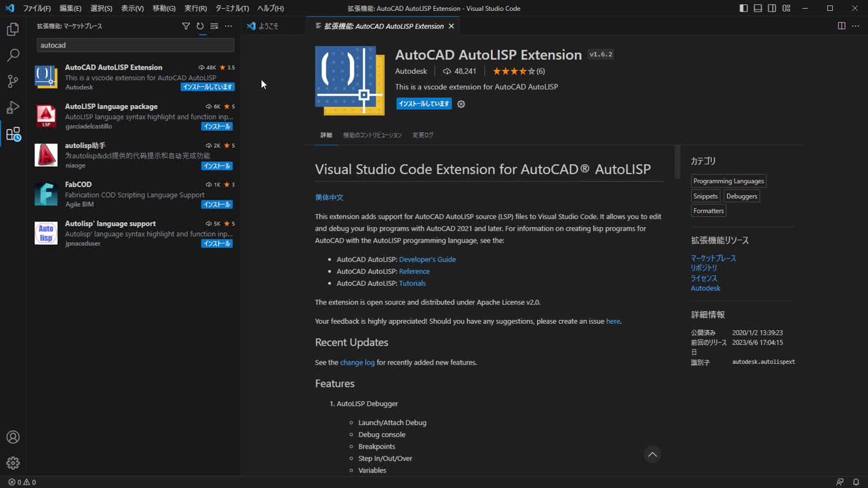Open the 実行(R) menu
868x488 pixels.
coord(196,8)
